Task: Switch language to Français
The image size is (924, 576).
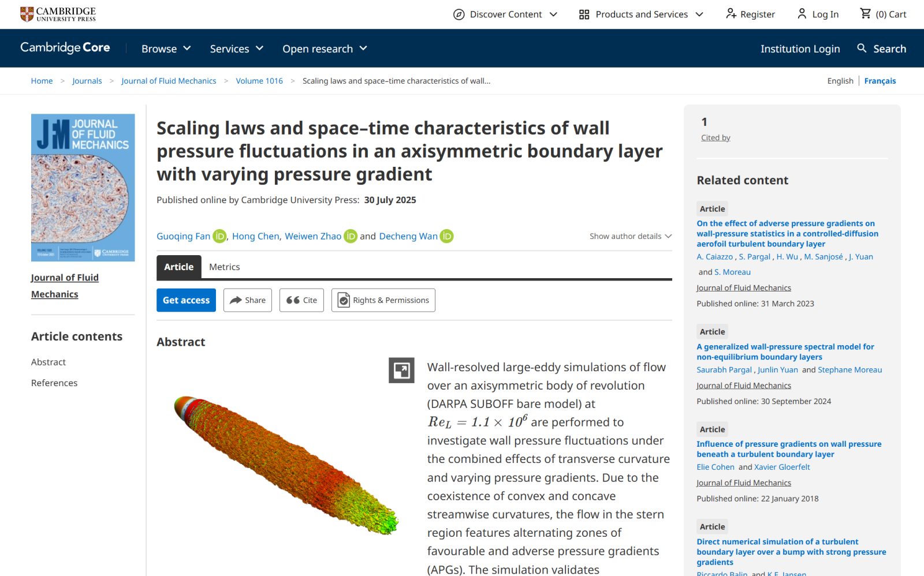Action: pos(880,81)
